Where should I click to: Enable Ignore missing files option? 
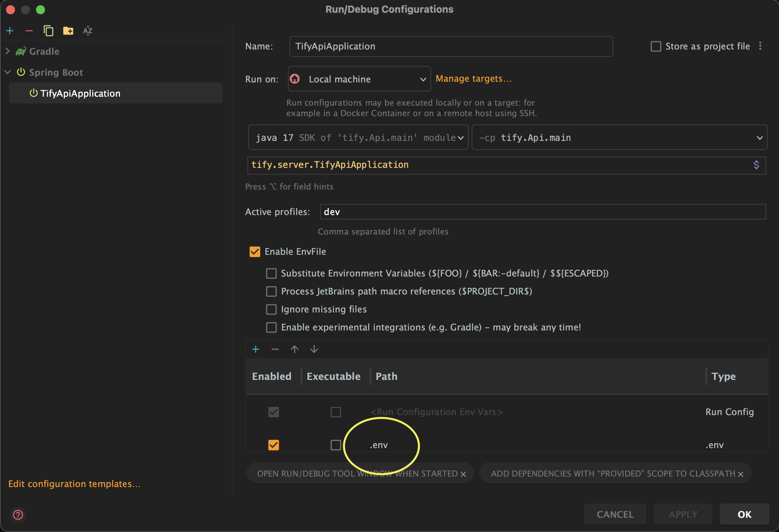(271, 309)
